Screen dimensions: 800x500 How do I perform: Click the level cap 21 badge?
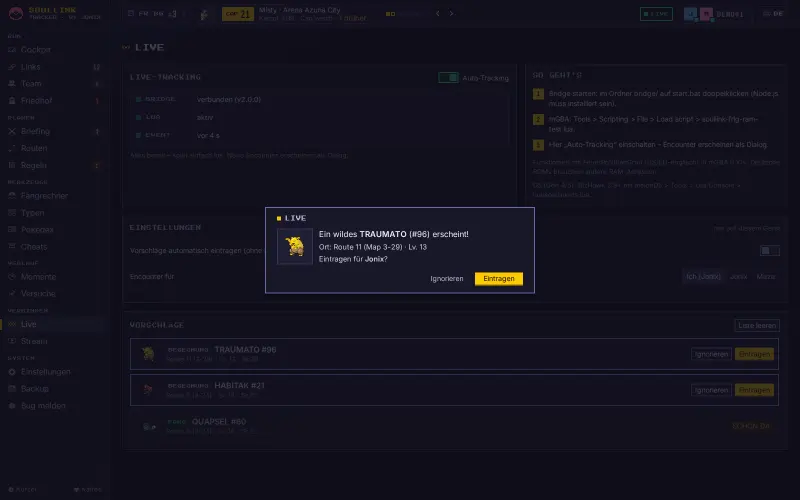[238, 14]
